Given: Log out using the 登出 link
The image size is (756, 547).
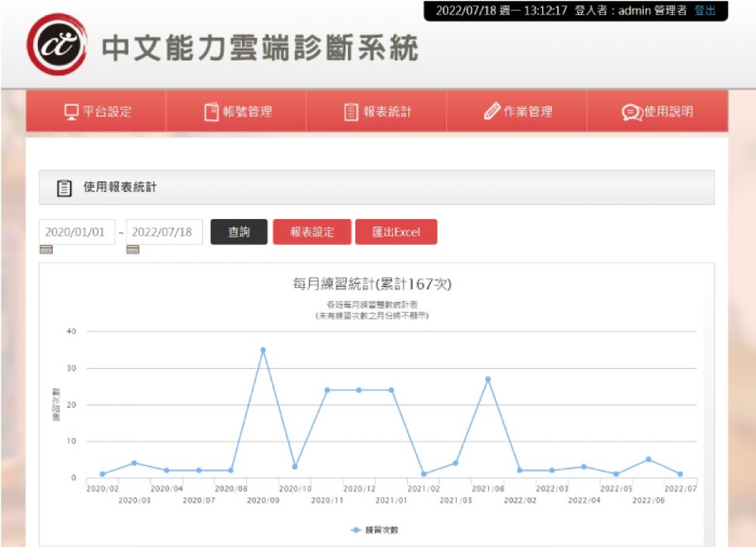Looking at the screenshot, I should coord(705,11).
